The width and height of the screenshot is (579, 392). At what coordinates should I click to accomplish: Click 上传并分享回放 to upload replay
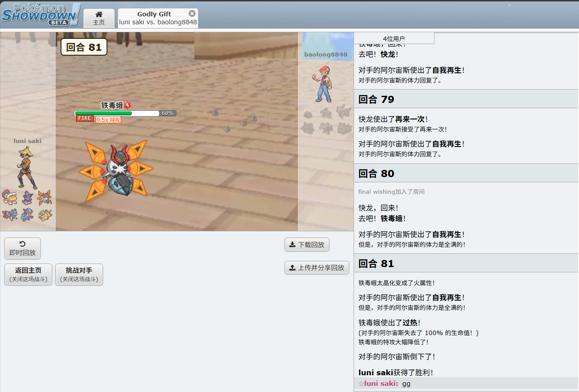coord(317,268)
